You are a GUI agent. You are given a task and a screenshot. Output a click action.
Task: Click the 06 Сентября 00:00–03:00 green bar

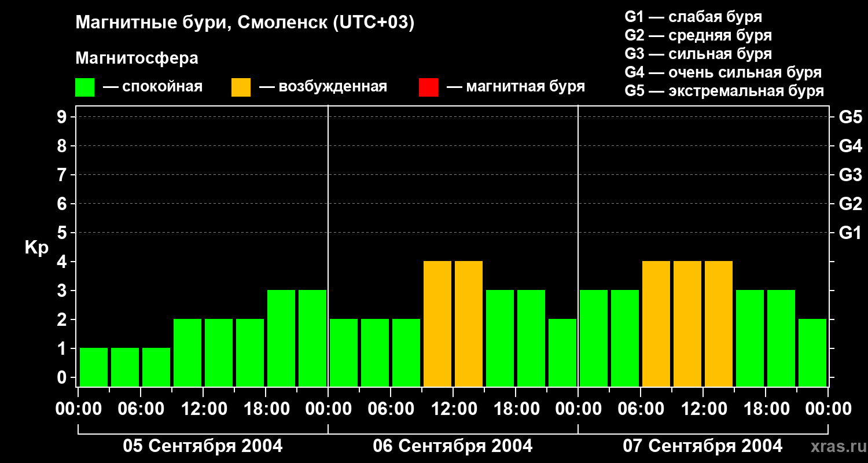(x=344, y=352)
